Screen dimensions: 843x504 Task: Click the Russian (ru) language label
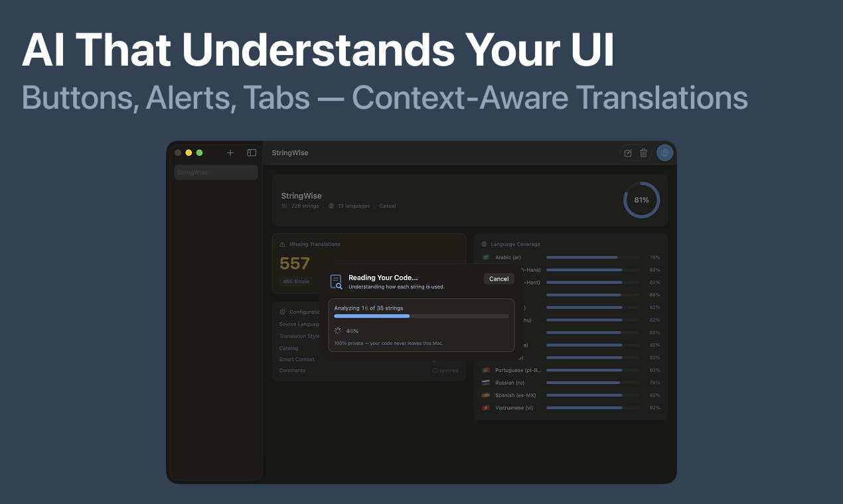[x=510, y=383]
